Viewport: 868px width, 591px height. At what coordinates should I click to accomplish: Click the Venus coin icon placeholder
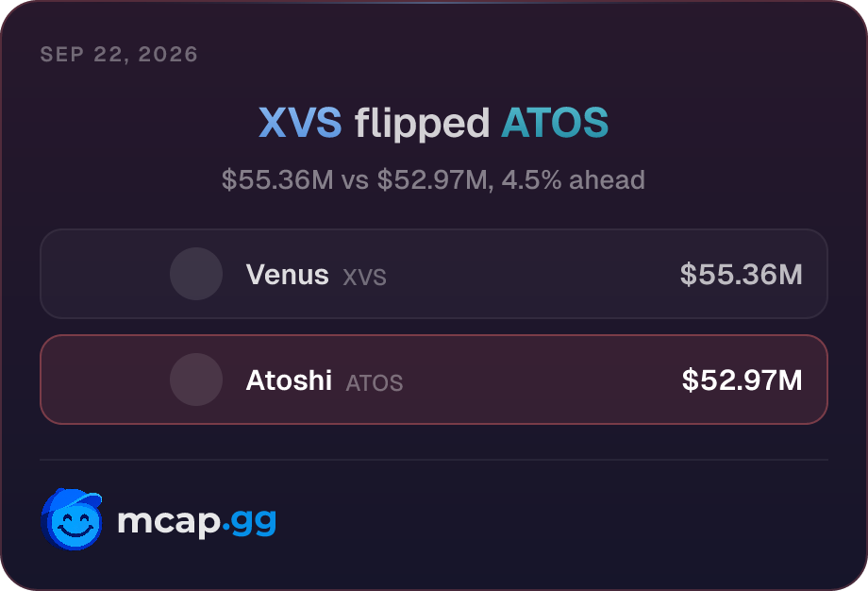[196, 274]
